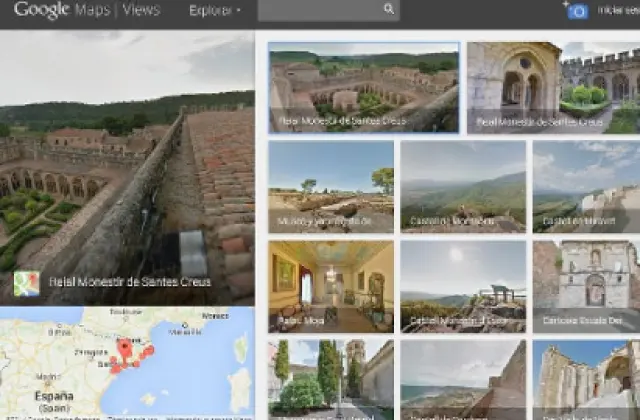Open the thumbnail with cypress trees and tower

(331, 378)
